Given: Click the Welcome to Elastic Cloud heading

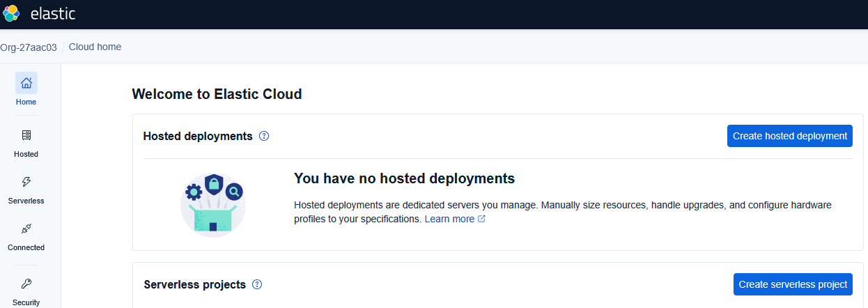Looking at the screenshot, I should click(x=217, y=94).
